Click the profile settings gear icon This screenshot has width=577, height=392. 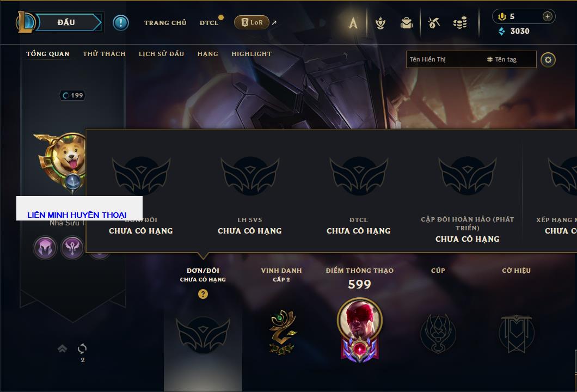548,60
